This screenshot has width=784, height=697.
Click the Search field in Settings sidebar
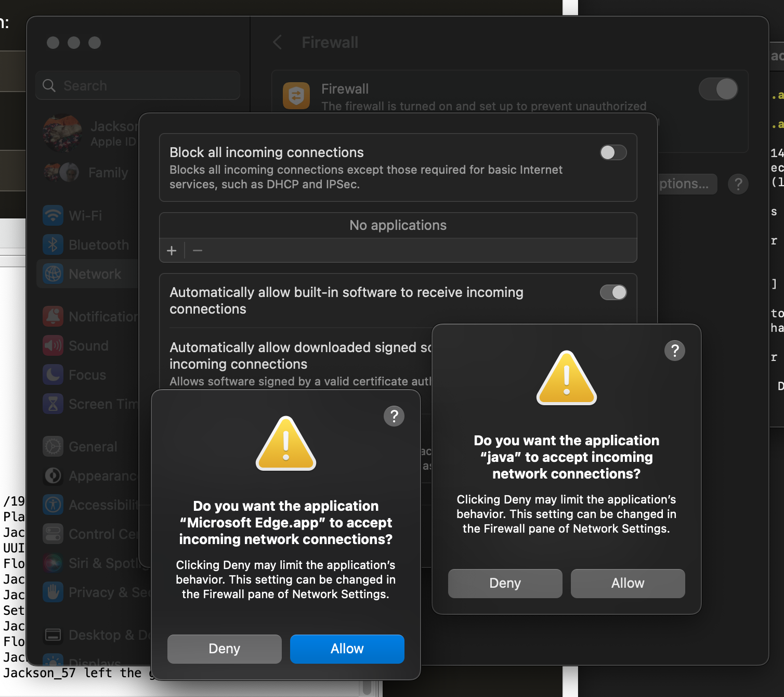point(138,86)
